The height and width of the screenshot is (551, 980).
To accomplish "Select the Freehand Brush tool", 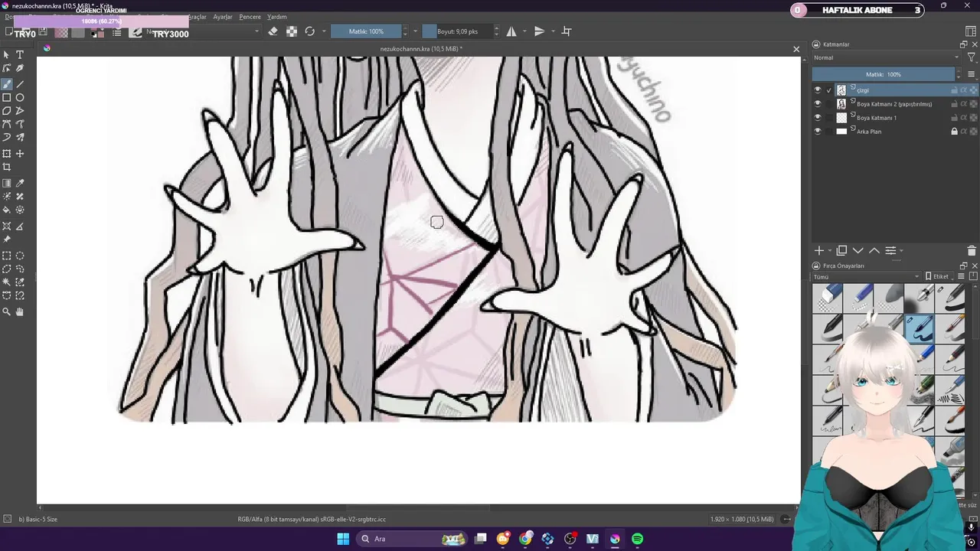I will (7, 84).
